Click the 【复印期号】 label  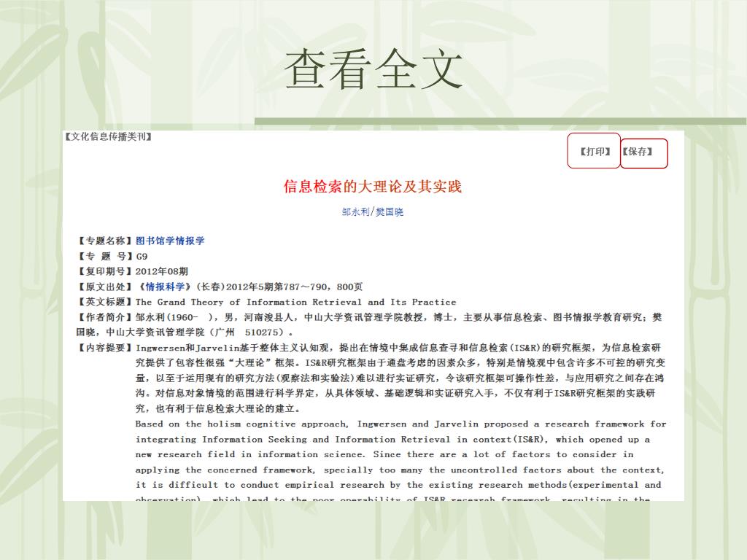(105, 271)
